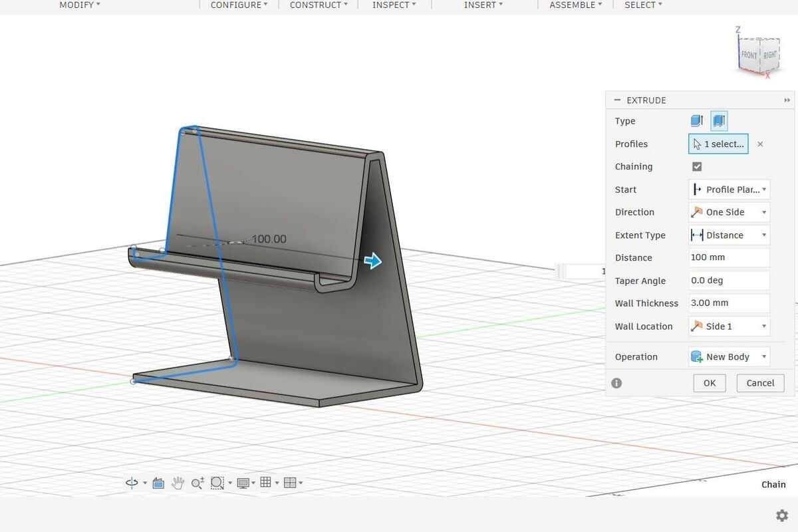Click the blue extrude direction arrow
Screen dimensions: 798x532
pyautogui.click(x=373, y=261)
